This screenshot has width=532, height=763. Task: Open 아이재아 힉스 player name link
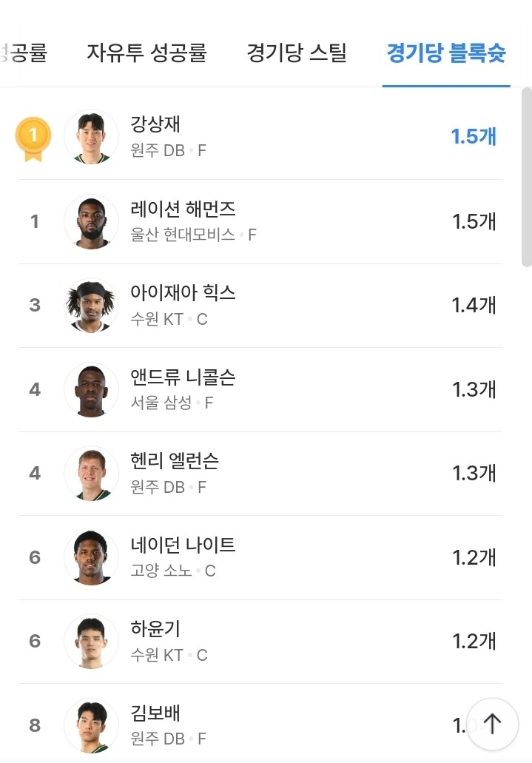pos(183,292)
